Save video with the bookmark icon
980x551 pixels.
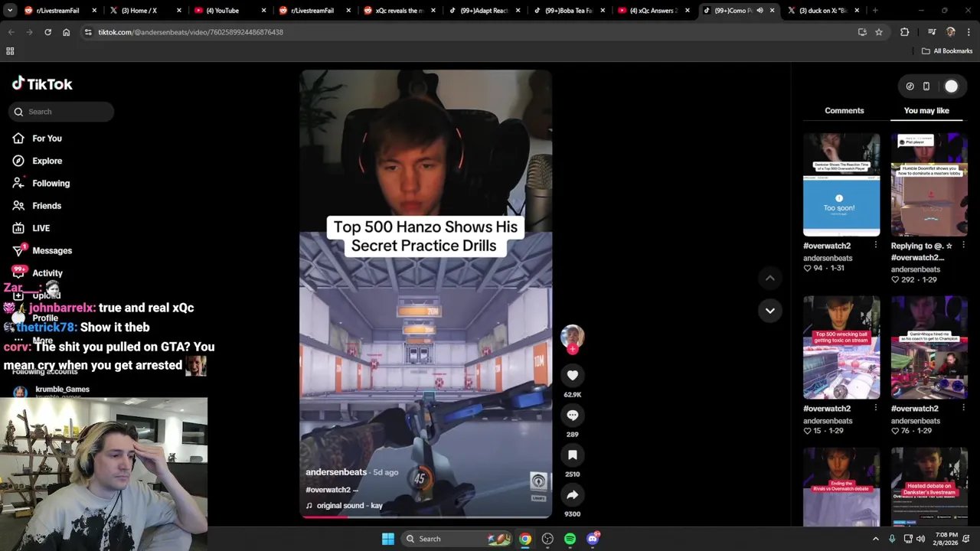[x=572, y=455]
